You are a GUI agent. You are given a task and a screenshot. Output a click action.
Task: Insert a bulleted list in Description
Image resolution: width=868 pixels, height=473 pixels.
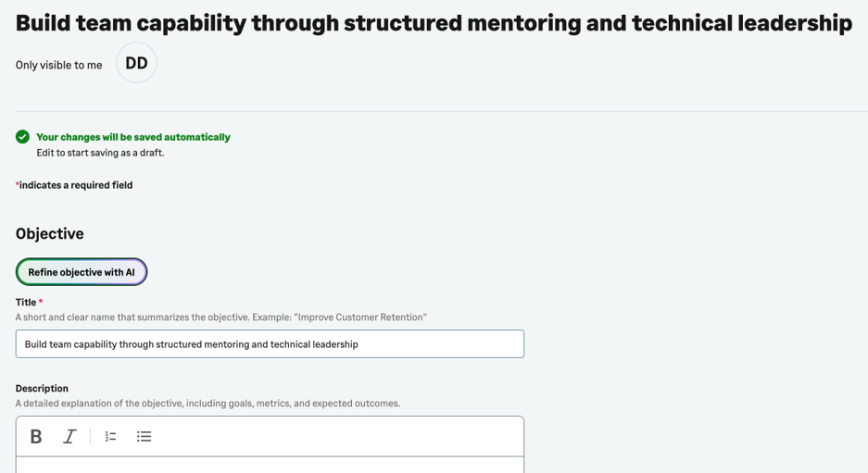click(144, 437)
